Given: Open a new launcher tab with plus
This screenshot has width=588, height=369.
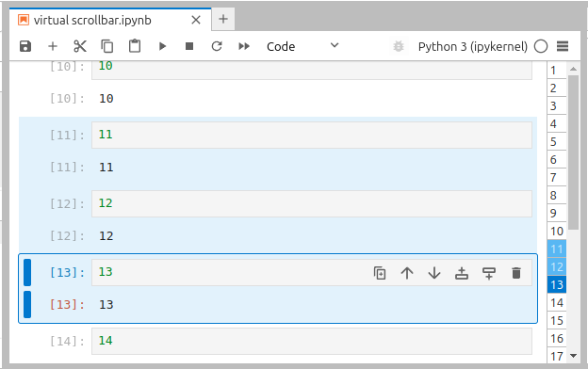Looking at the screenshot, I should pos(223,19).
